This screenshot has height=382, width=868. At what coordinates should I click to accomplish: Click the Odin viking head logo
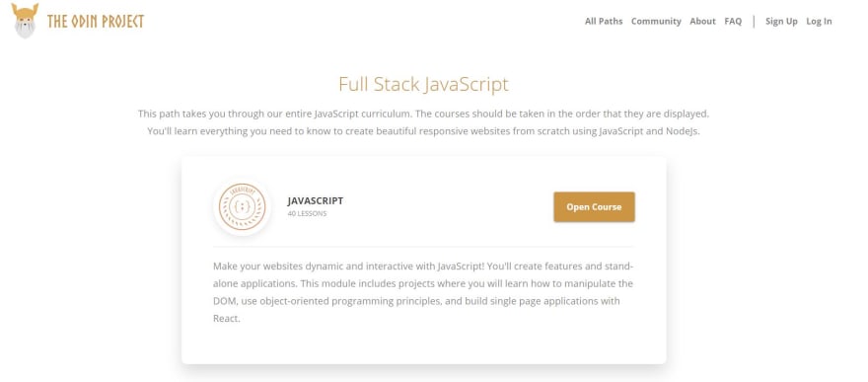25,21
